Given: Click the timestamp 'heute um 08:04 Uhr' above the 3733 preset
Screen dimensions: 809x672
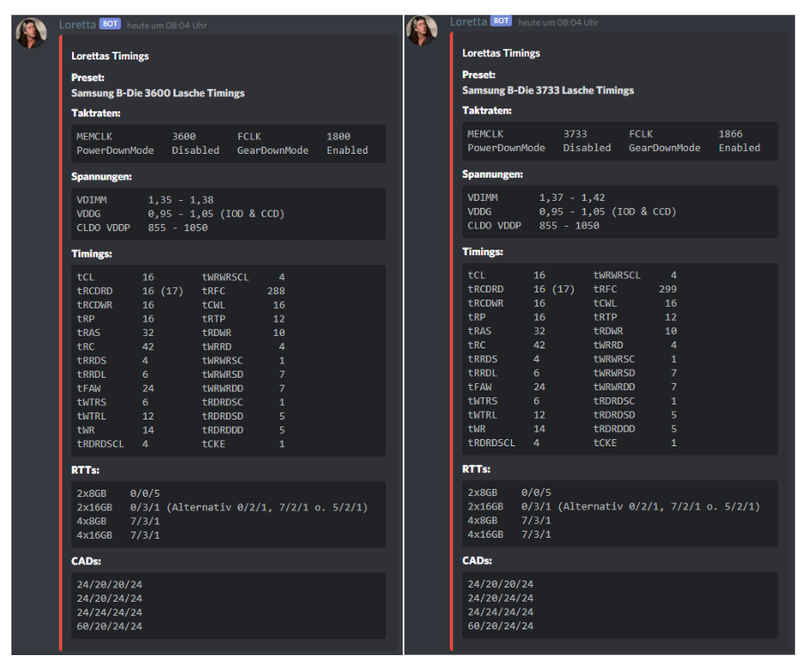Looking at the screenshot, I should point(557,23).
